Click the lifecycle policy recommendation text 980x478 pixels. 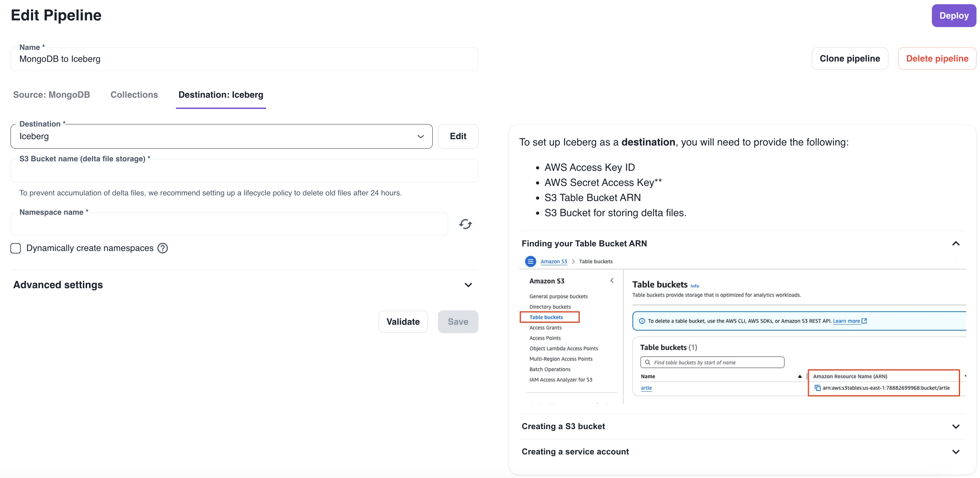(210, 193)
